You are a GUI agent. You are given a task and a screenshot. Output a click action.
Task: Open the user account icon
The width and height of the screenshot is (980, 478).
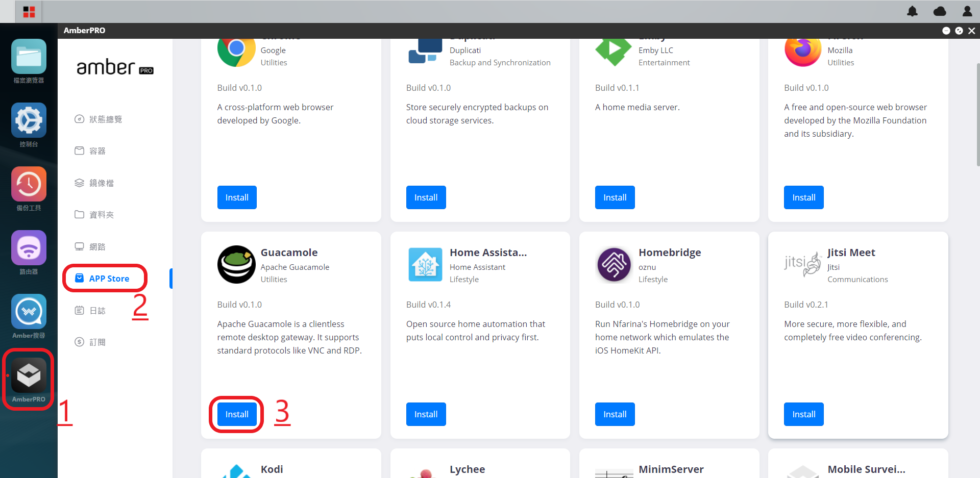coord(967,11)
